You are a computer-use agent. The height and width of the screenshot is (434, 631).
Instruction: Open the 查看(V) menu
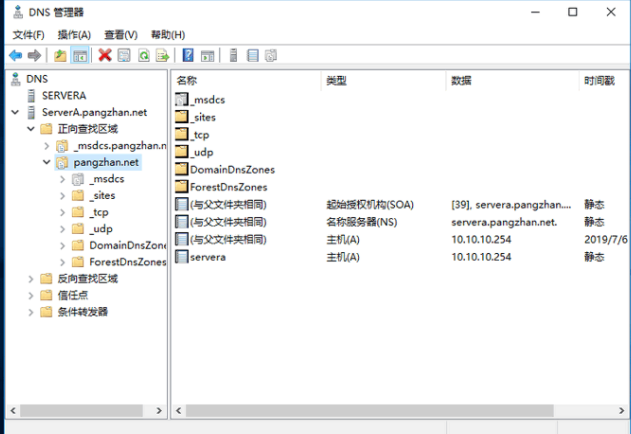(x=121, y=35)
